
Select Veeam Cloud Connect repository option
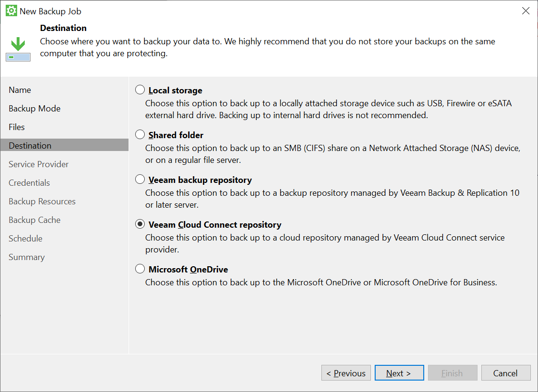click(140, 224)
